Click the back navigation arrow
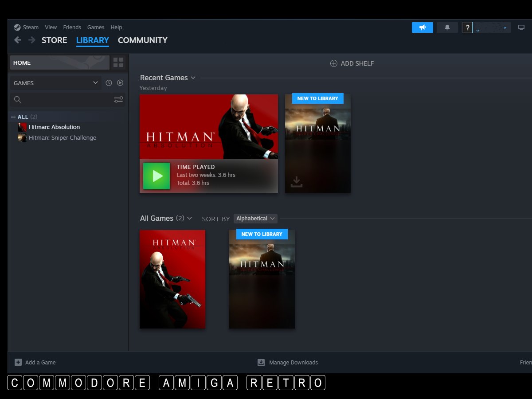The width and height of the screenshot is (532, 399). click(18, 40)
